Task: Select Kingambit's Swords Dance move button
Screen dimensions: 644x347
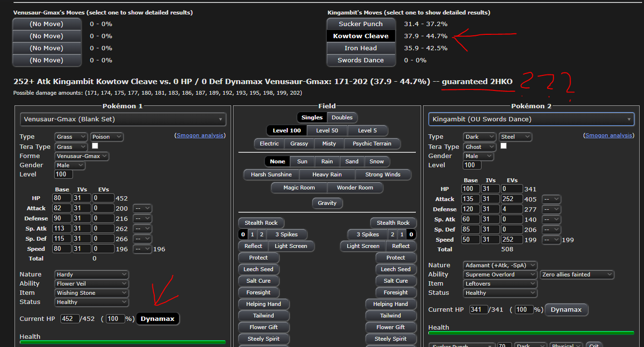Action: pyautogui.click(x=361, y=60)
